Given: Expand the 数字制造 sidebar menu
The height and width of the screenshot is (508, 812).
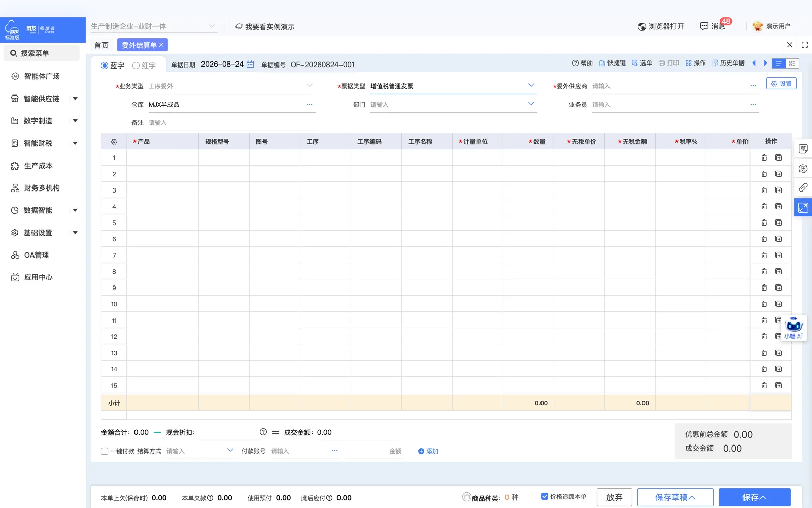Looking at the screenshot, I should point(75,121).
